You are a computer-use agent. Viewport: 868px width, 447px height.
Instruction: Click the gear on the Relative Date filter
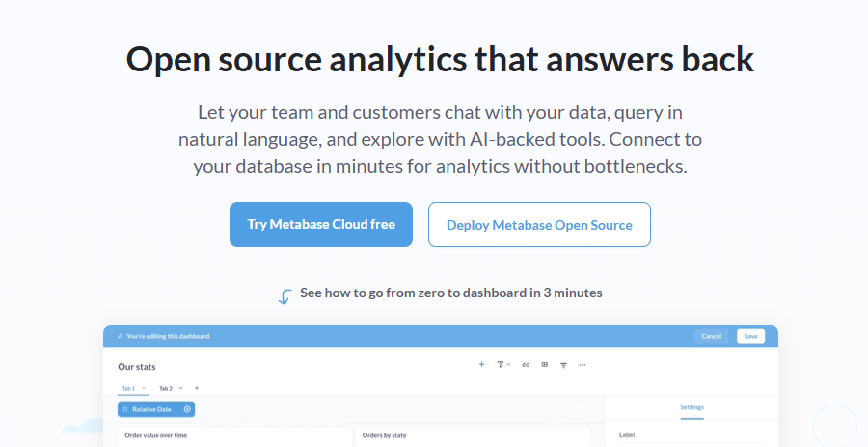(187, 409)
